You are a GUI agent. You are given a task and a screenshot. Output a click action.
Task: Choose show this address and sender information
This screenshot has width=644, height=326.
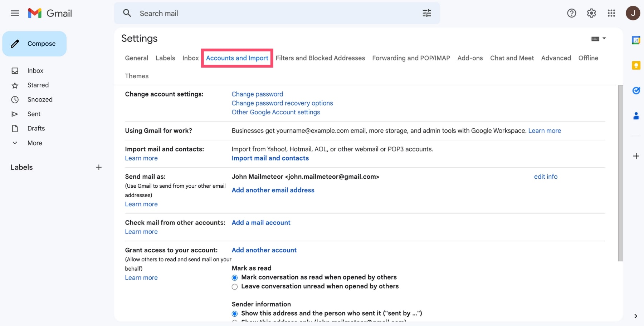(234, 313)
